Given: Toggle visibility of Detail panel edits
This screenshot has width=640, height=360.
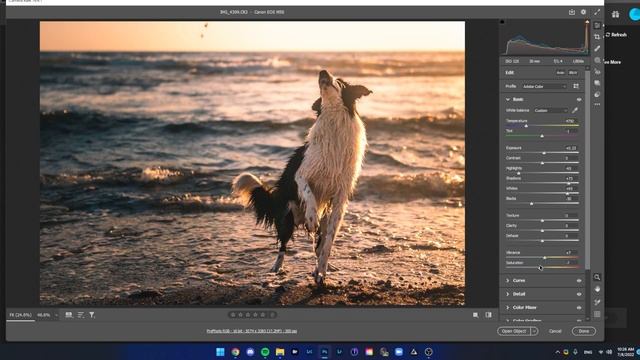Looking at the screenshot, I should click(x=579, y=294).
